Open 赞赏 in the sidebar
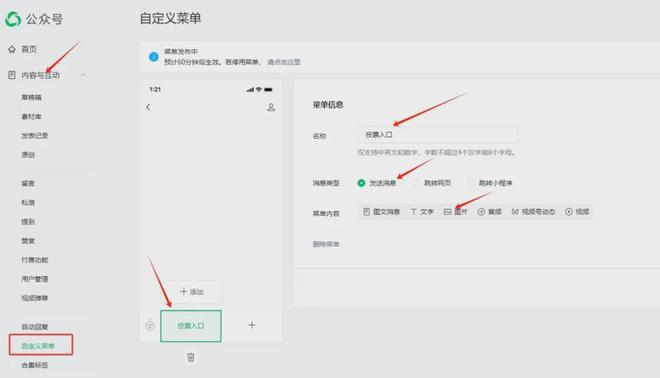660x378 pixels. click(28, 241)
